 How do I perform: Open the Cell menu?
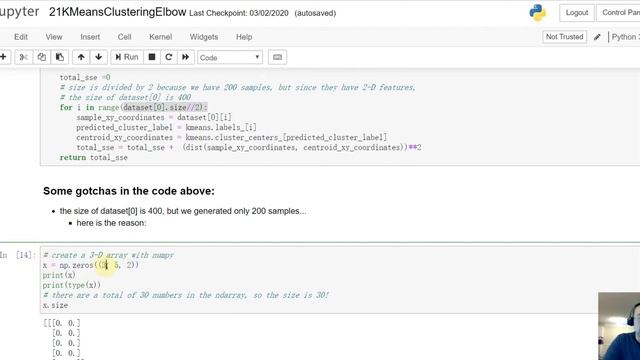coord(124,37)
